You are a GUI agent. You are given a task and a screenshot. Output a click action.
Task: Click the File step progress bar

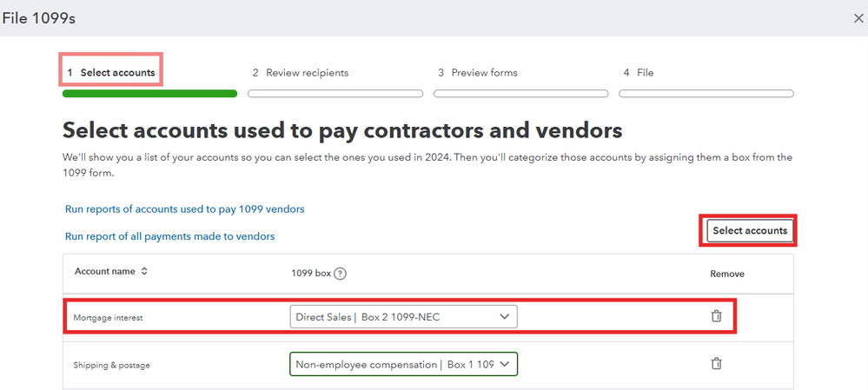click(x=706, y=94)
